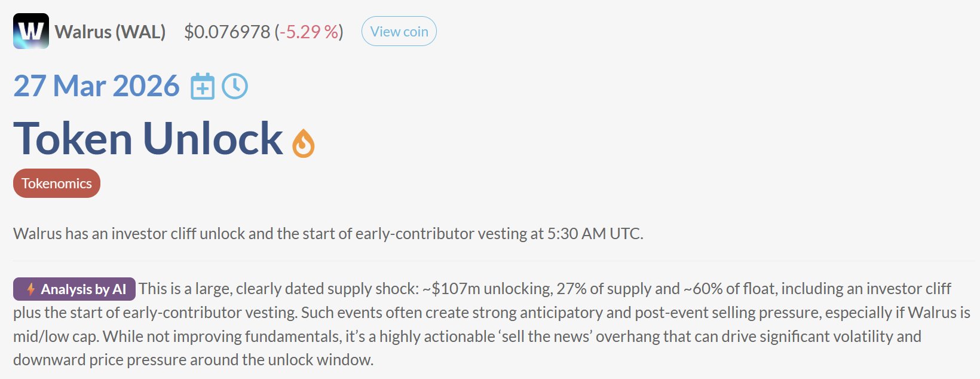980x379 pixels.
Task: Add event to calendar icon
Action: pos(203,87)
